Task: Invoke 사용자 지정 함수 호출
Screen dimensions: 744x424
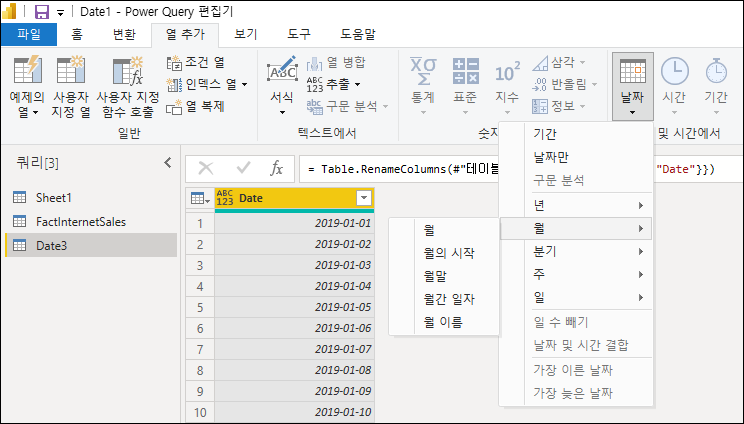Action: (x=128, y=86)
